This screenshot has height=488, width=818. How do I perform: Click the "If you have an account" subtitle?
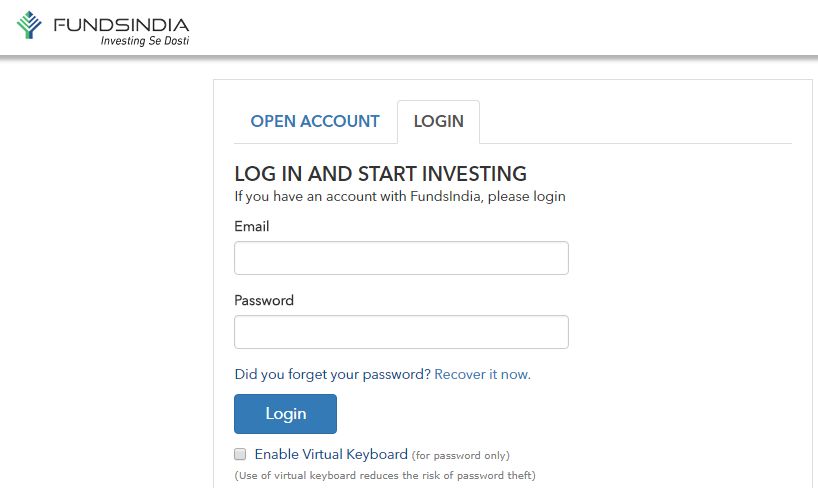pyautogui.click(x=400, y=196)
